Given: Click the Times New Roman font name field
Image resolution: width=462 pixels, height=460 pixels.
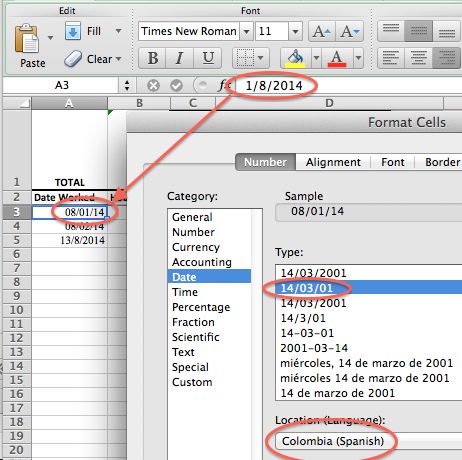Looking at the screenshot, I should [189, 31].
